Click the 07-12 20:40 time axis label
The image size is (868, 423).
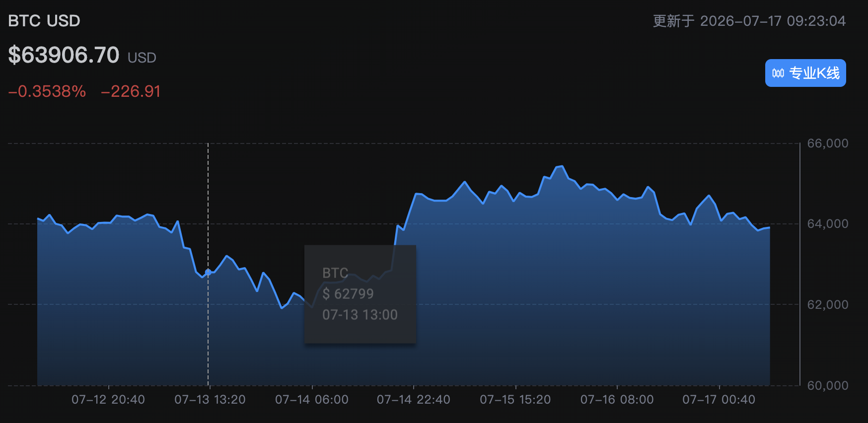tap(108, 400)
